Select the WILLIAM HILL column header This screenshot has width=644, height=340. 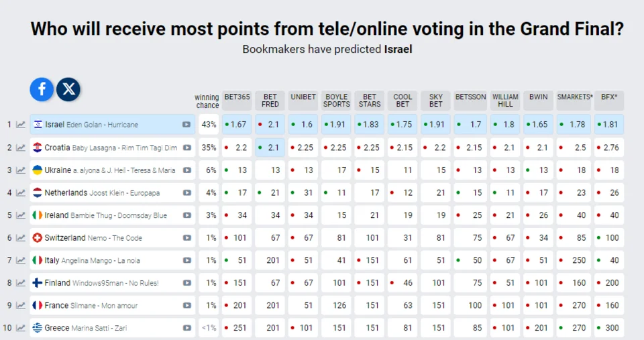click(x=505, y=101)
